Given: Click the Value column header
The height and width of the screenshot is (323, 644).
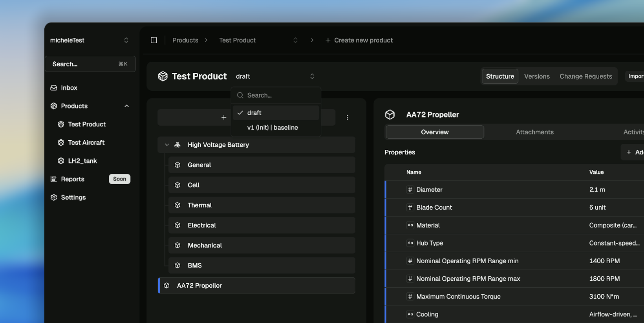Looking at the screenshot, I should (596, 172).
